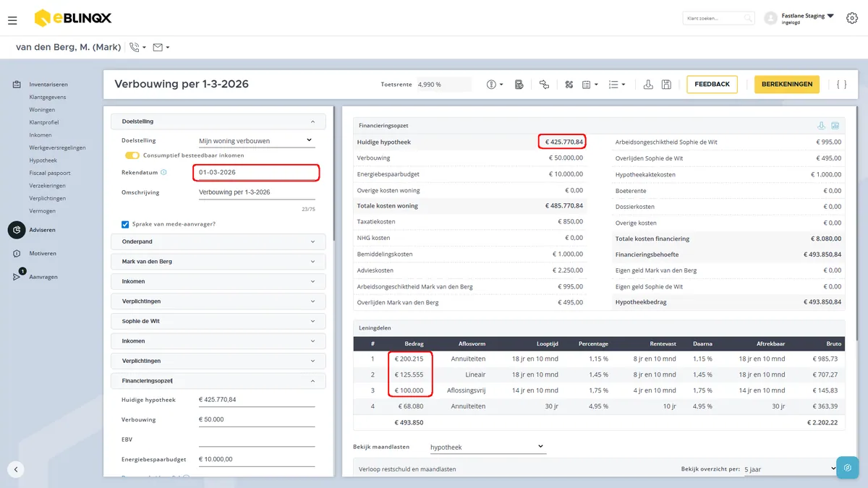Go to Aanvragen in the sidebar

(43, 277)
